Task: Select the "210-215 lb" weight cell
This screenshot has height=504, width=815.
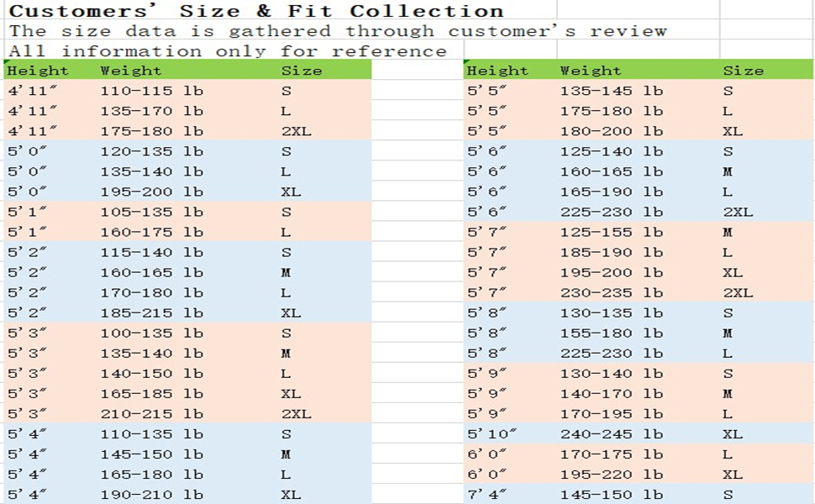Action: click(x=152, y=413)
